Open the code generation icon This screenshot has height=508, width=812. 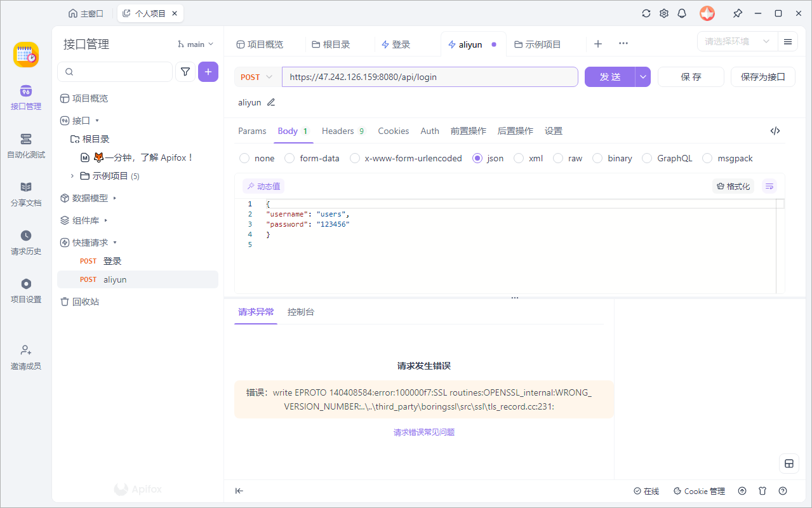[x=775, y=131]
